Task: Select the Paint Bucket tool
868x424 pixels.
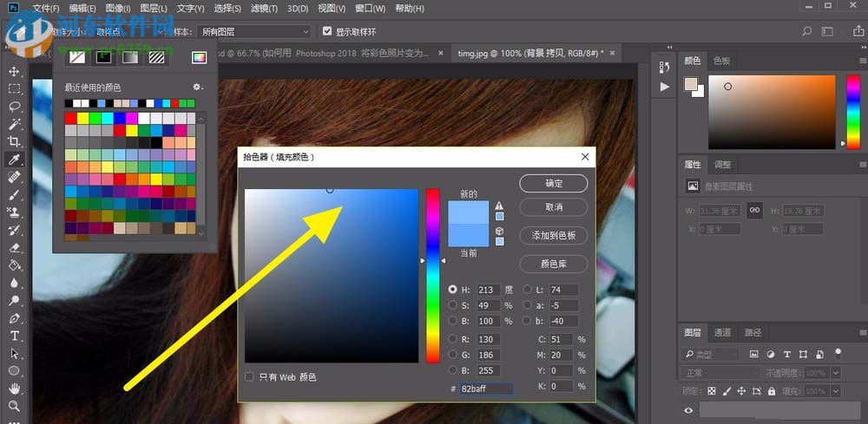Action: click(x=14, y=264)
